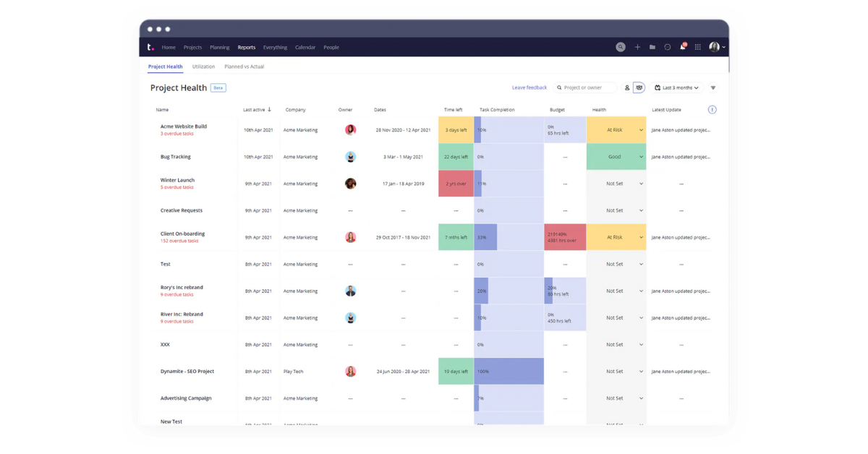Click the plus quick-add icon

coord(637,47)
